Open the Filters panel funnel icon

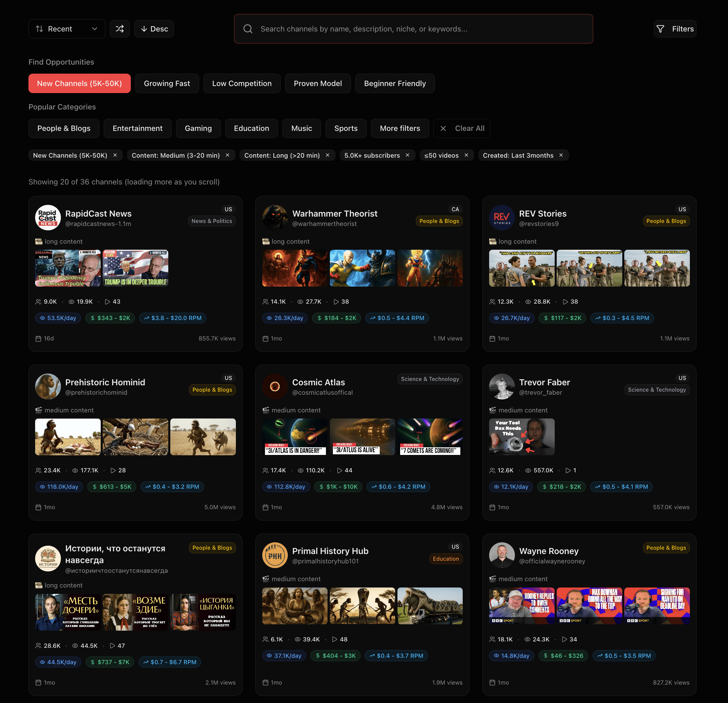click(660, 28)
